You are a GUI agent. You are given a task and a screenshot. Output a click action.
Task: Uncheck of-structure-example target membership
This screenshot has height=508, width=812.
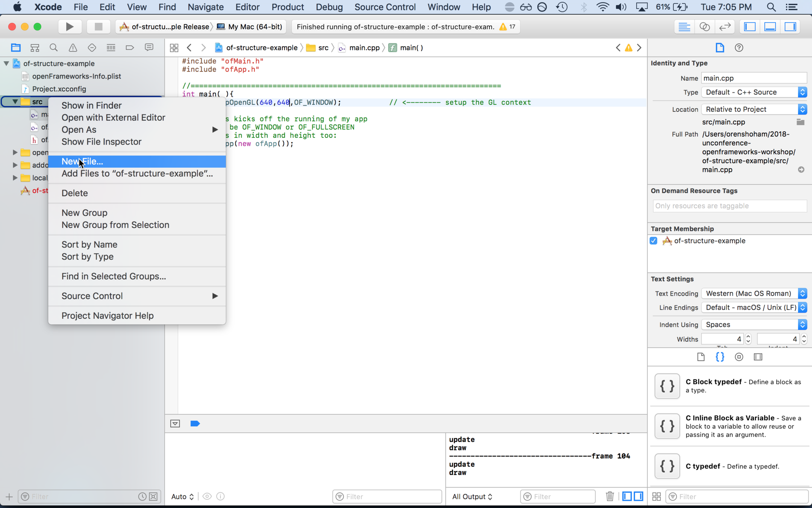click(x=653, y=241)
